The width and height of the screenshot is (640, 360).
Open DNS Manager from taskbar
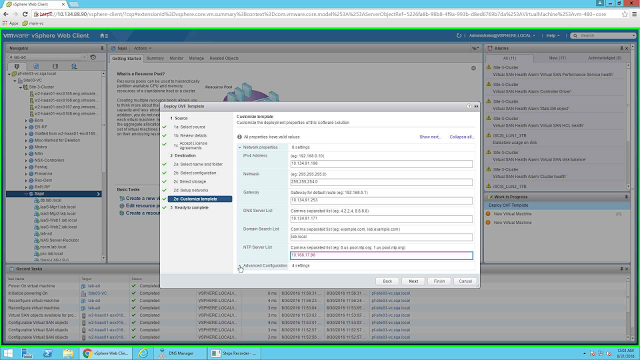tap(180, 353)
